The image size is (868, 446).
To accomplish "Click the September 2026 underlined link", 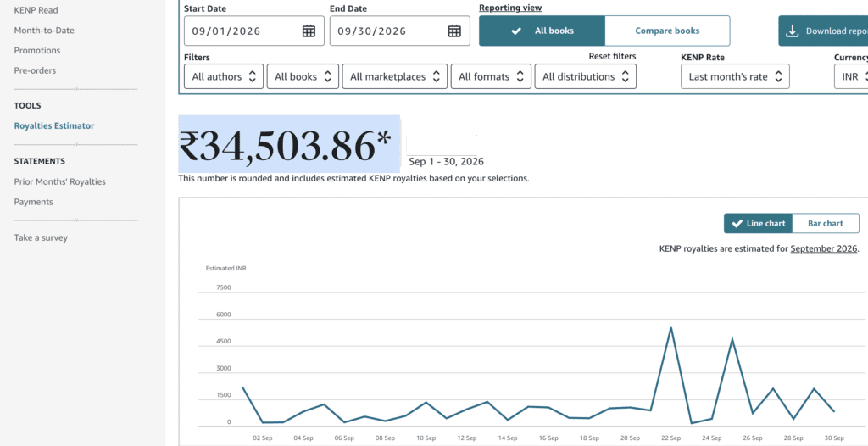I will tap(824, 248).
